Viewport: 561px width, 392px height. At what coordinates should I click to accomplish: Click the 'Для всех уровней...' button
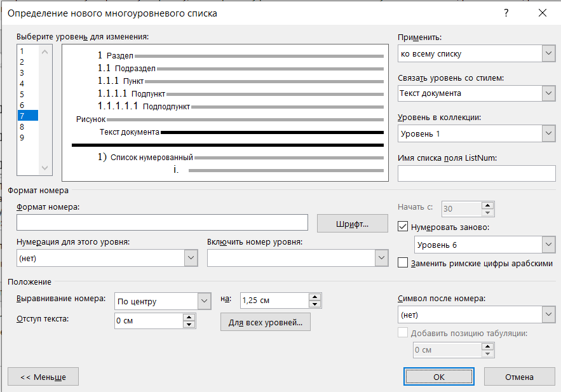click(x=266, y=322)
